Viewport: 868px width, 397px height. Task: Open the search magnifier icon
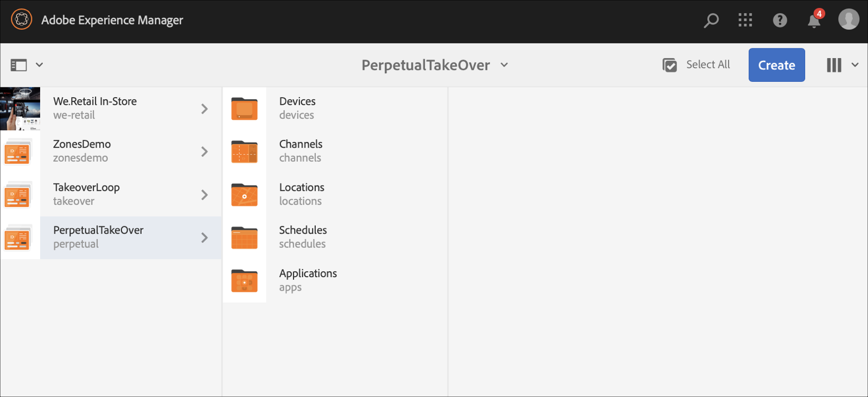(x=711, y=21)
